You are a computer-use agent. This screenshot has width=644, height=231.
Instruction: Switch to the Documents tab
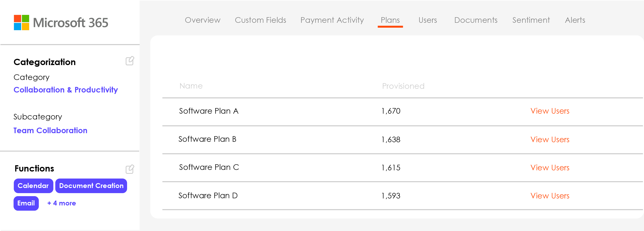[476, 20]
